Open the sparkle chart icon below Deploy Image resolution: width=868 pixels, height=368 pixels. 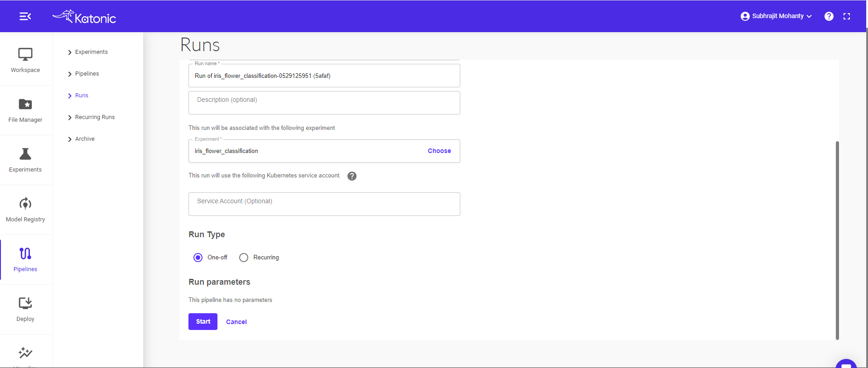click(x=25, y=353)
